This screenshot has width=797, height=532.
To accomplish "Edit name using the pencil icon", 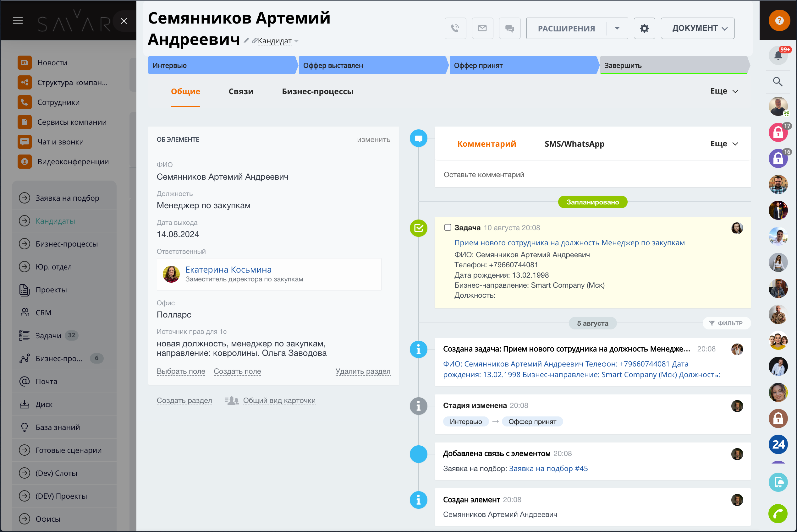I will [x=246, y=41].
